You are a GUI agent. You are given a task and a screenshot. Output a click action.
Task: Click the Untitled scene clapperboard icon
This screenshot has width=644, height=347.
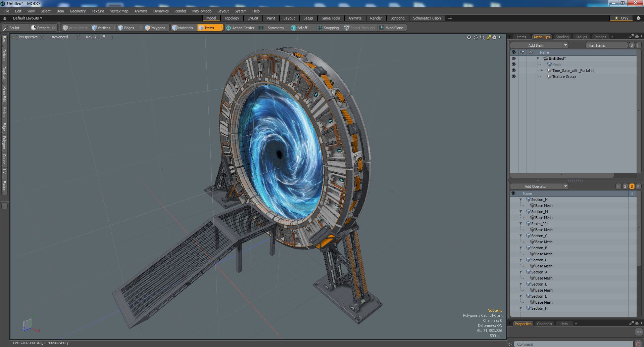pyautogui.click(x=545, y=58)
